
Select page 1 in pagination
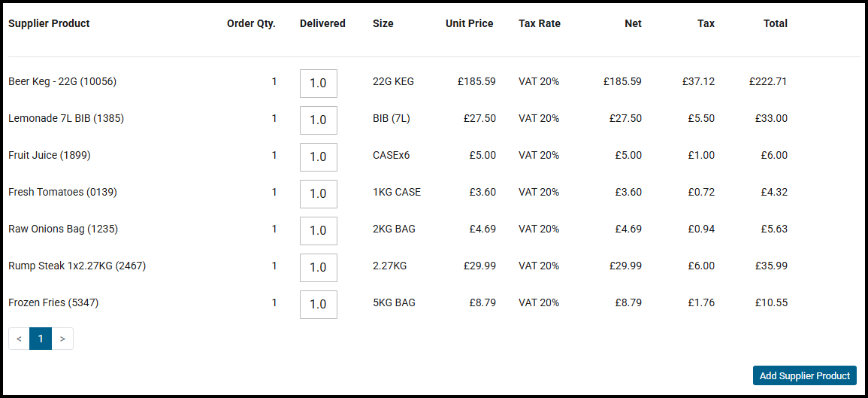(41, 339)
